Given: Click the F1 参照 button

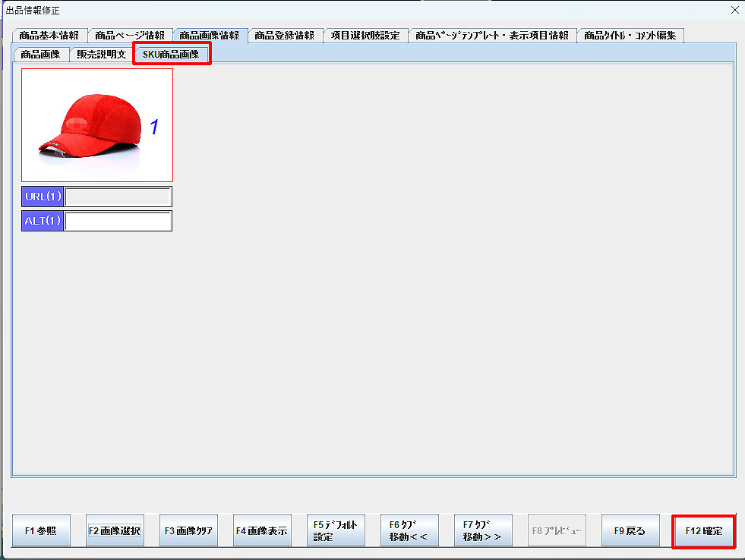Looking at the screenshot, I should click(41, 530).
